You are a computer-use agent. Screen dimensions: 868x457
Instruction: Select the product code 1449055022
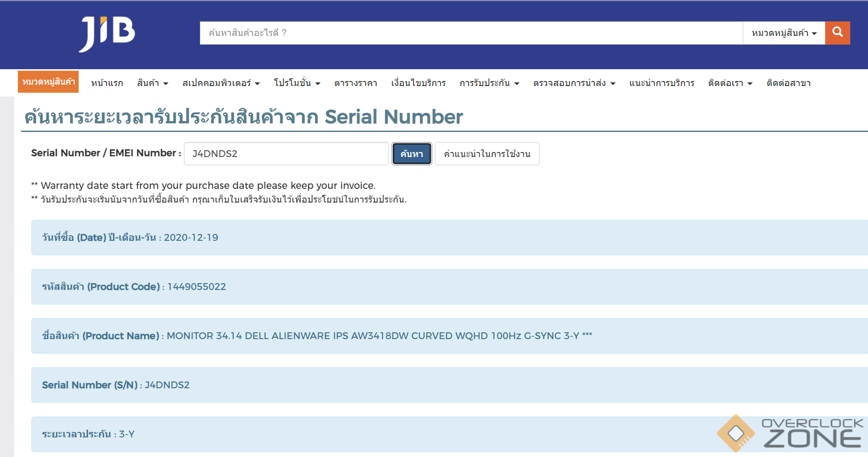point(197,287)
